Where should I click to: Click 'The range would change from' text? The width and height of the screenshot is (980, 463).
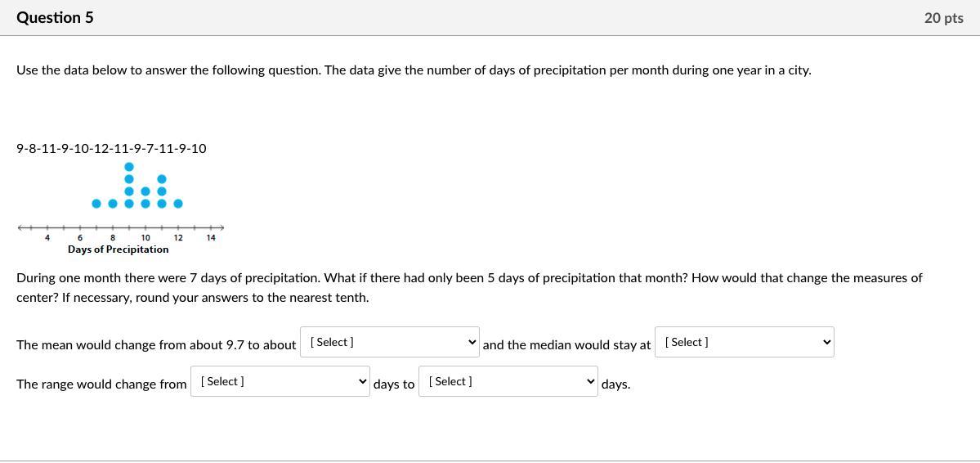click(101, 384)
